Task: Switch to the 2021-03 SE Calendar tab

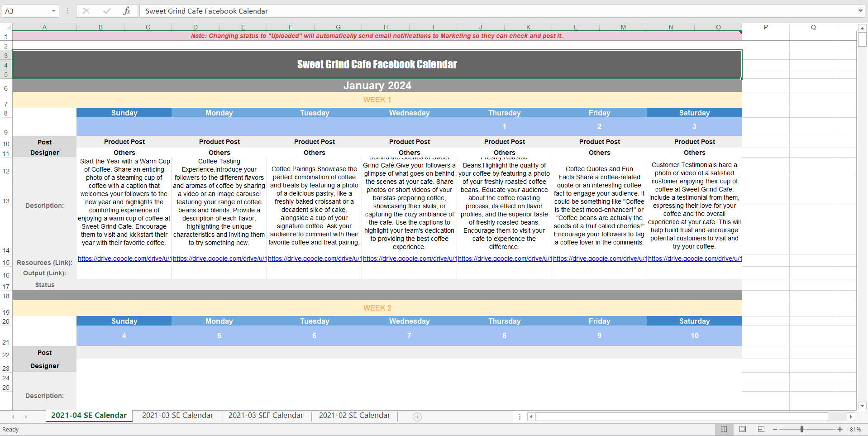Action: (x=177, y=415)
